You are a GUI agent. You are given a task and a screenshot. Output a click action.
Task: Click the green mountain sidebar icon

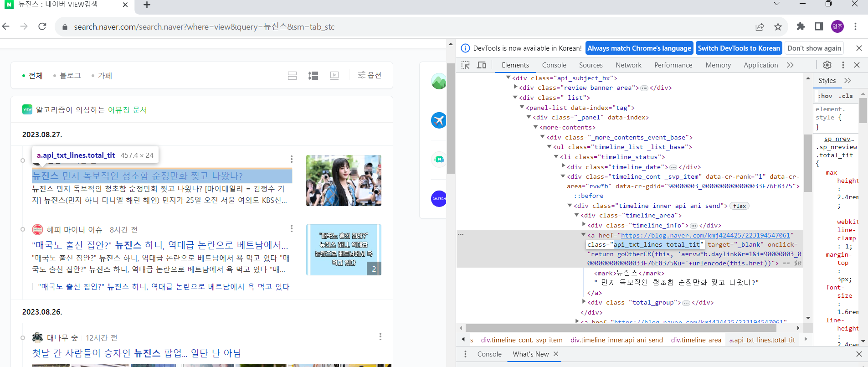[439, 81]
